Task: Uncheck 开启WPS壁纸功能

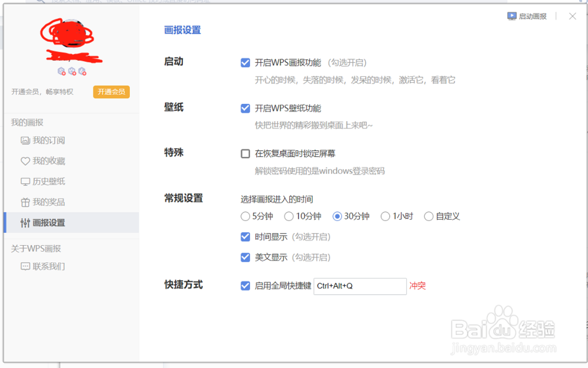Action: (245, 108)
